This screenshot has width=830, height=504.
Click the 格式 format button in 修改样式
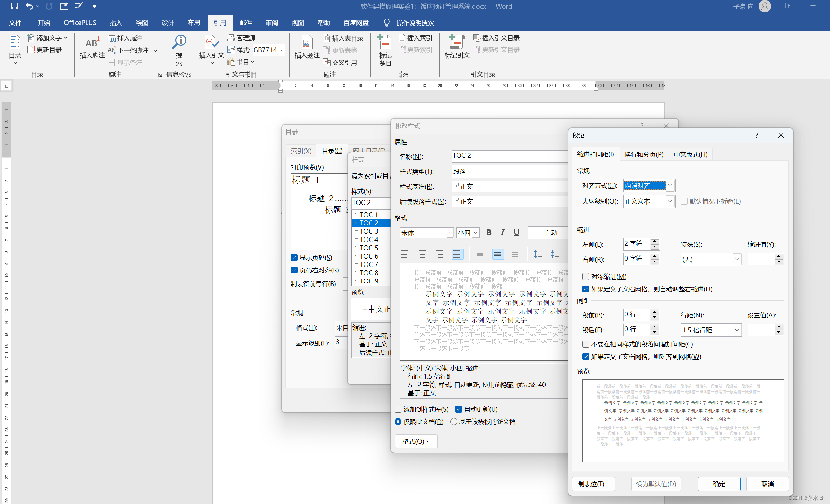415,441
